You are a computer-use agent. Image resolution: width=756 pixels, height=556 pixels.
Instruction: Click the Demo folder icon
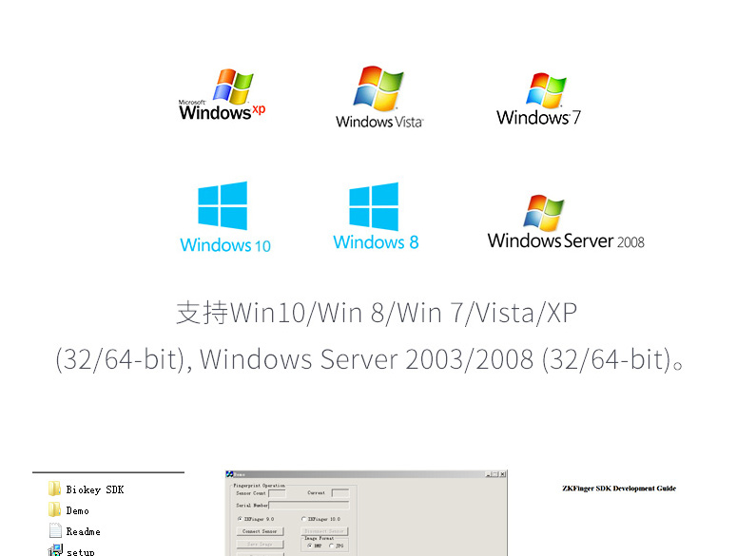click(x=54, y=509)
